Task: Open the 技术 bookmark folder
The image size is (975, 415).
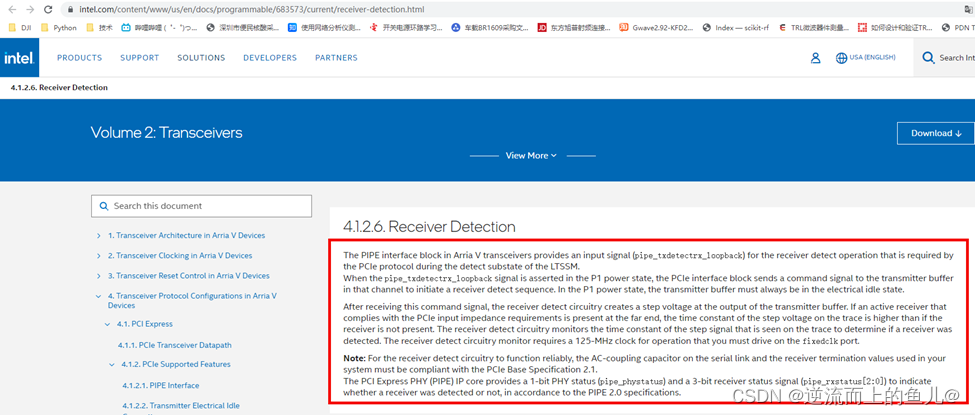Action: [x=100, y=27]
